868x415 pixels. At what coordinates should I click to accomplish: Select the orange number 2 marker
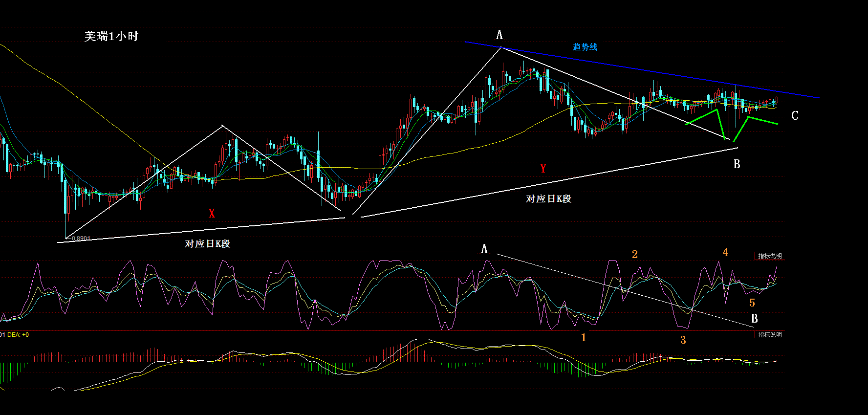[x=635, y=254]
